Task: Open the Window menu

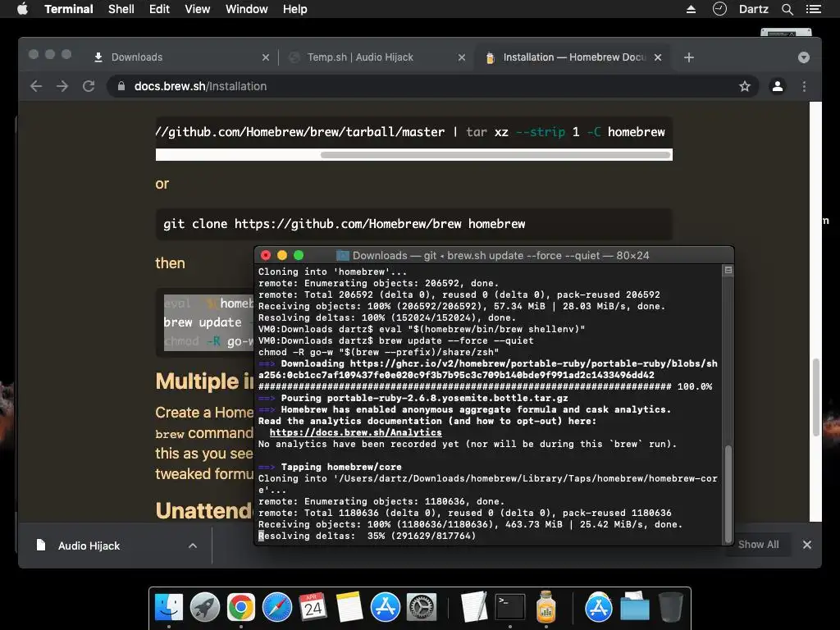Action: tap(246, 9)
